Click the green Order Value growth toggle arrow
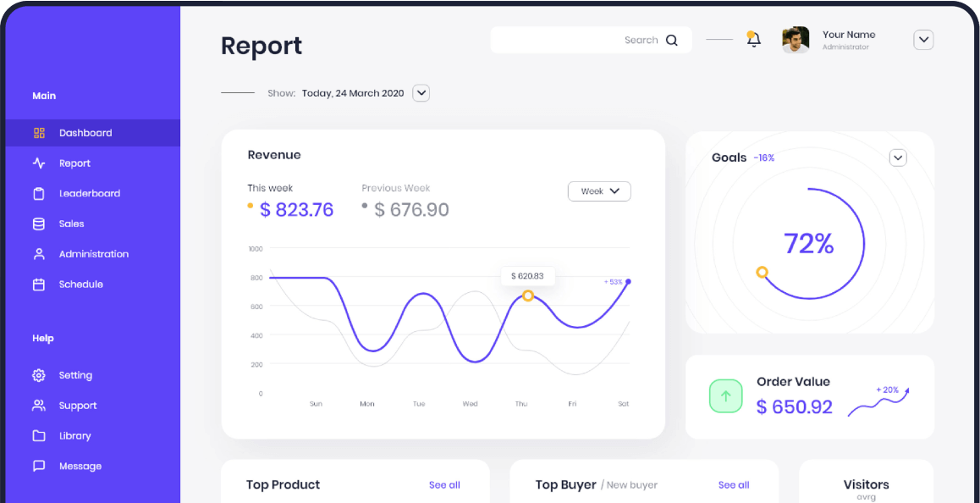 725,395
